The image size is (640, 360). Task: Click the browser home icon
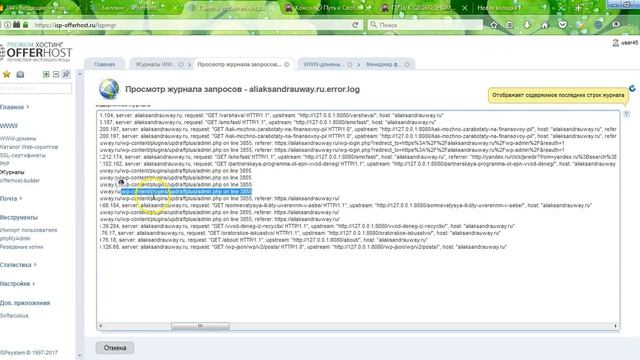pyautogui.click(x=544, y=25)
